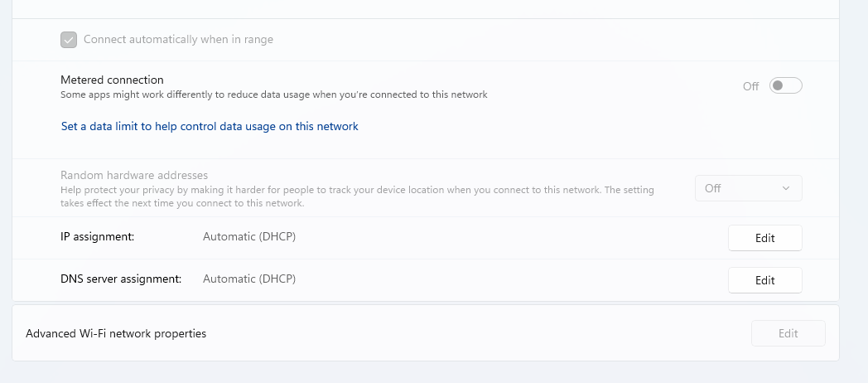Click the IP assignment label
868x383 pixels.
pyautogui.click(x=98, y=236)
